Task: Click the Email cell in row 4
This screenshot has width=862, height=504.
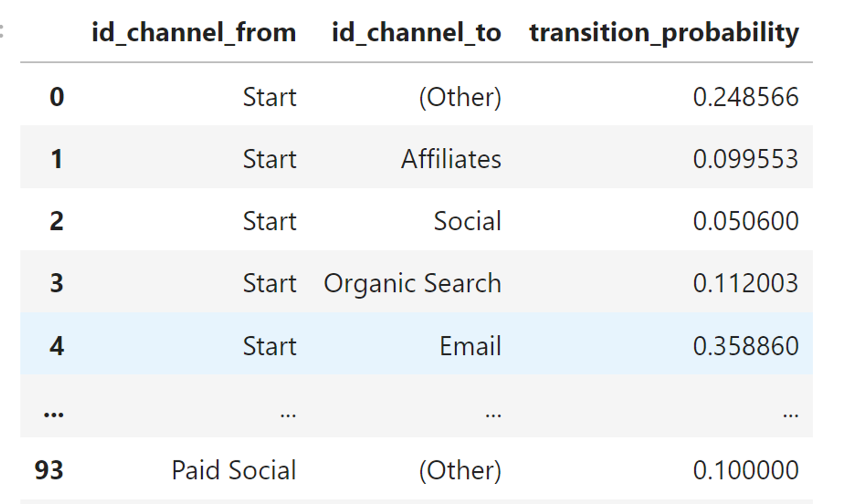Action: tap(470, 346)
